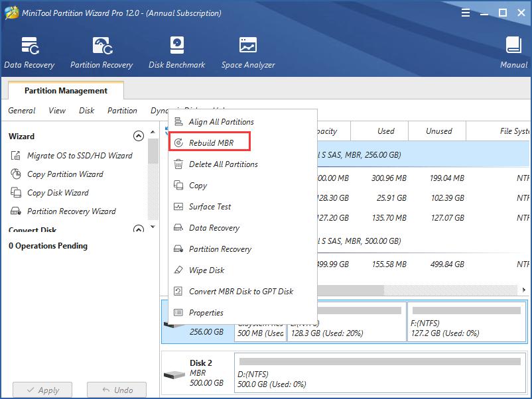
Task: Select D:(NTFS) partition block on Disk 2
Action: click(380, 373)
